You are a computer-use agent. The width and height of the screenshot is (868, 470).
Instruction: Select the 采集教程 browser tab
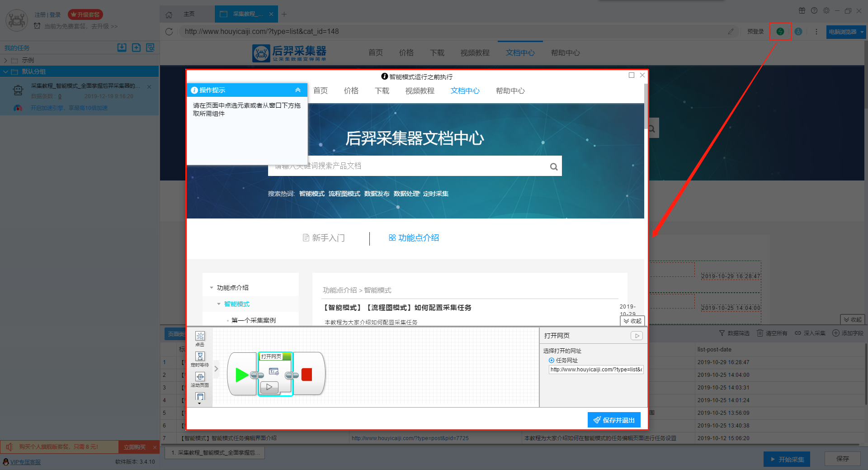point(247,14)
